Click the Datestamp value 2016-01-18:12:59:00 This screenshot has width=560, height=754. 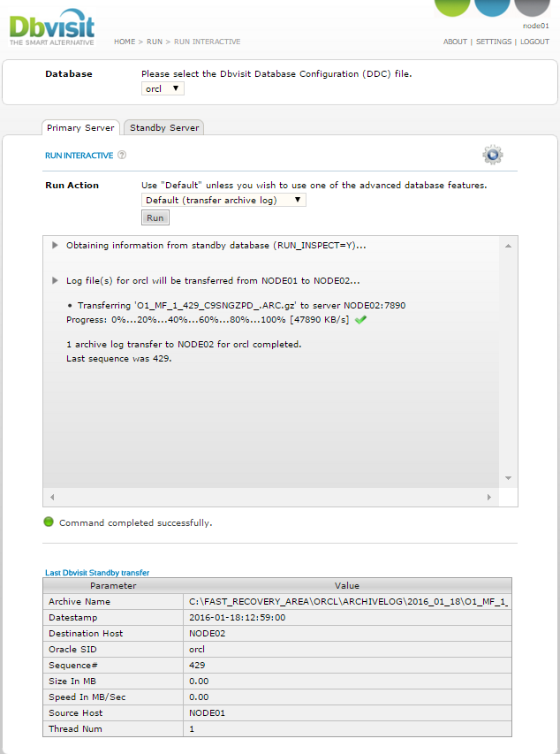click(x=237, y=618)
